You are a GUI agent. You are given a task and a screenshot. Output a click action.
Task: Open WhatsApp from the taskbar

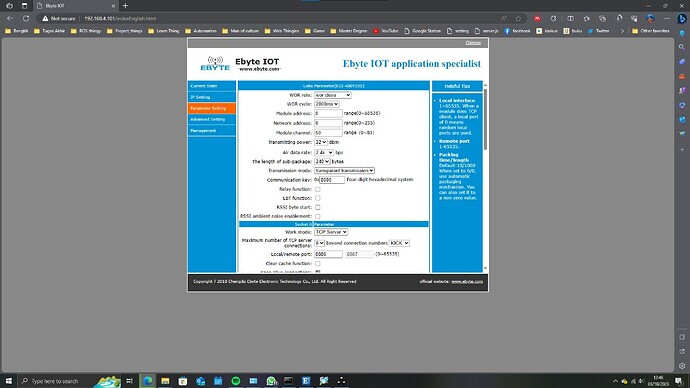(x=271, y=381)
